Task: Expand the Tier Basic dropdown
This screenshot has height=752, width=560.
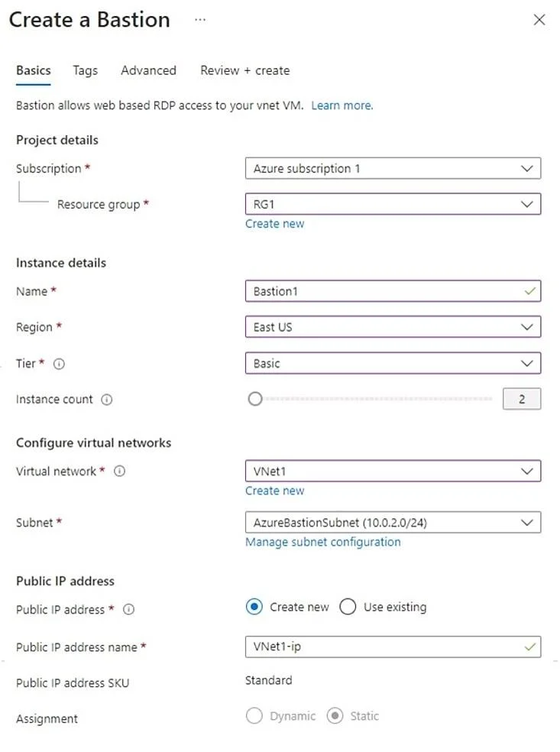Action: click(x=393, y=363)
